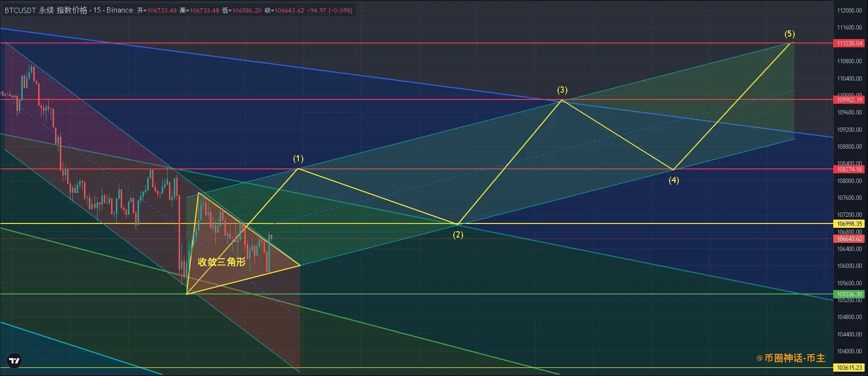Select wave label (3) on chart
The width and height of the screenshot is (868, 376).
point(562,90)
